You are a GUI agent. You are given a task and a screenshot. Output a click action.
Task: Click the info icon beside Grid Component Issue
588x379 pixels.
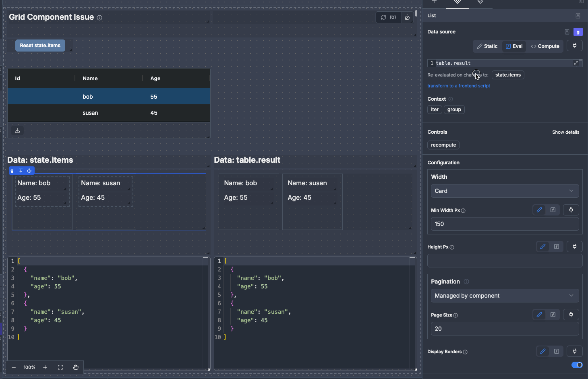[99, 18]
